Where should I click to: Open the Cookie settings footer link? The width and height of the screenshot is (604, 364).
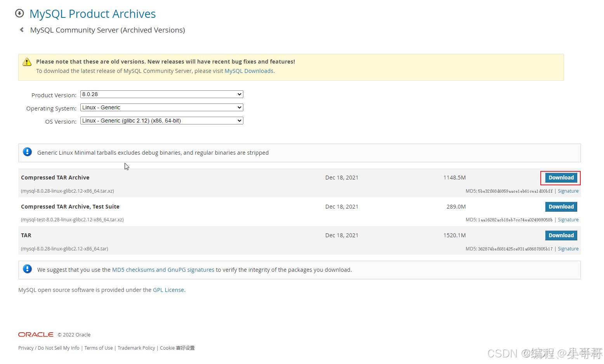pos(177,348)
